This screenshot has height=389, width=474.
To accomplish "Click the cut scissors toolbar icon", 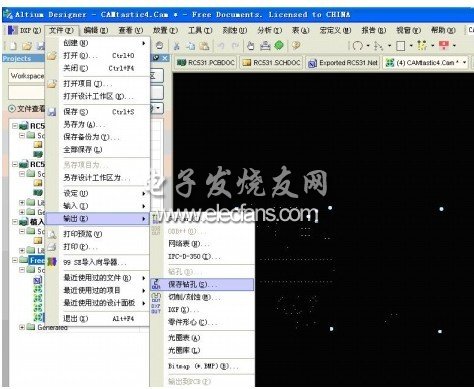I will (177, 46).
